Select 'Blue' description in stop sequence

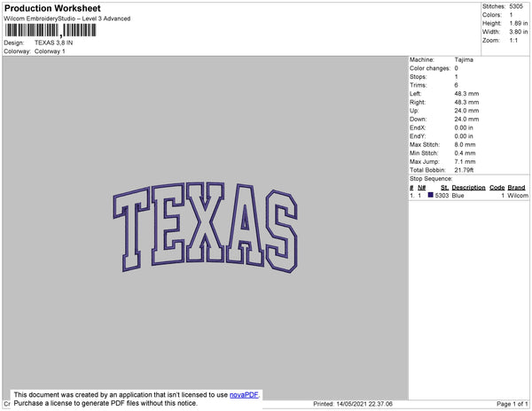coord(458,196)
